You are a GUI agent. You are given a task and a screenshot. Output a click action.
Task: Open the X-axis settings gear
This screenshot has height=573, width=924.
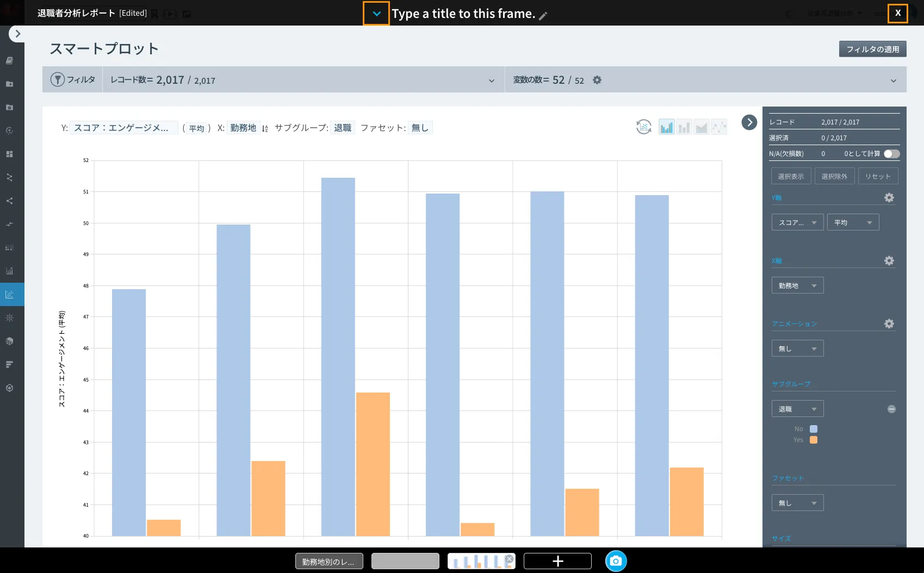889,260
